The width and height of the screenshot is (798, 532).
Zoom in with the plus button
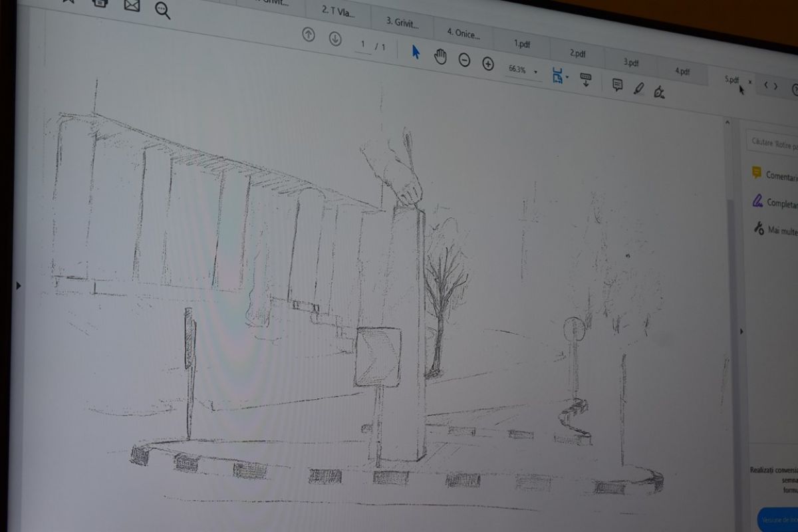[x=488, y=64]
